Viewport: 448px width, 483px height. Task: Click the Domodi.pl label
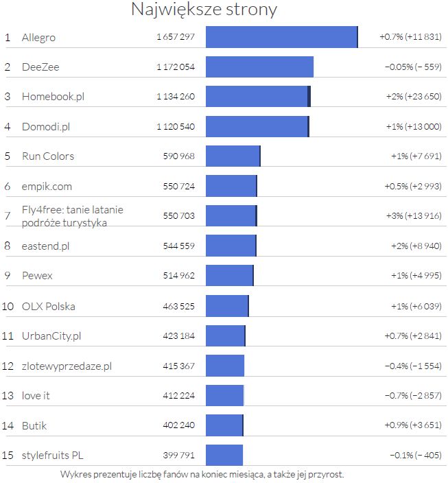(x=46, y=126)
